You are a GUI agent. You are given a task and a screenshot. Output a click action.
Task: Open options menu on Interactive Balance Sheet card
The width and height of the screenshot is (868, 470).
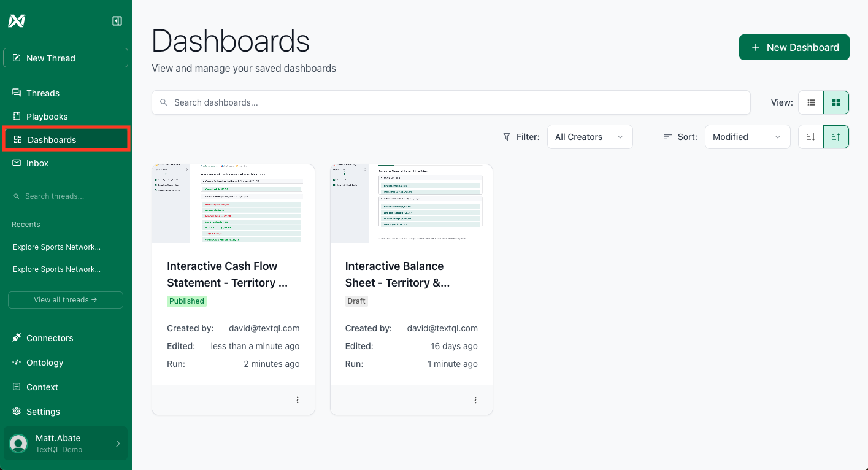point(475,399)
